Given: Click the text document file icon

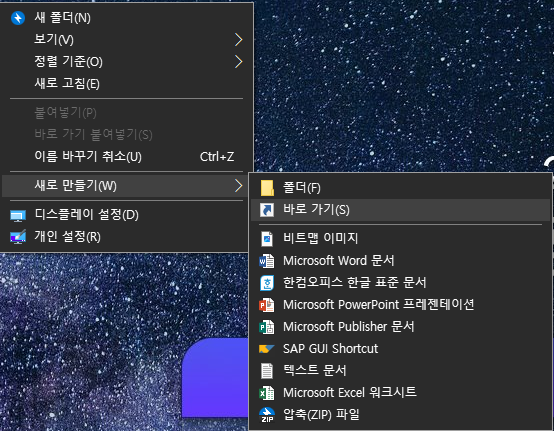Looking at the screenshot, I should point(267,371).
